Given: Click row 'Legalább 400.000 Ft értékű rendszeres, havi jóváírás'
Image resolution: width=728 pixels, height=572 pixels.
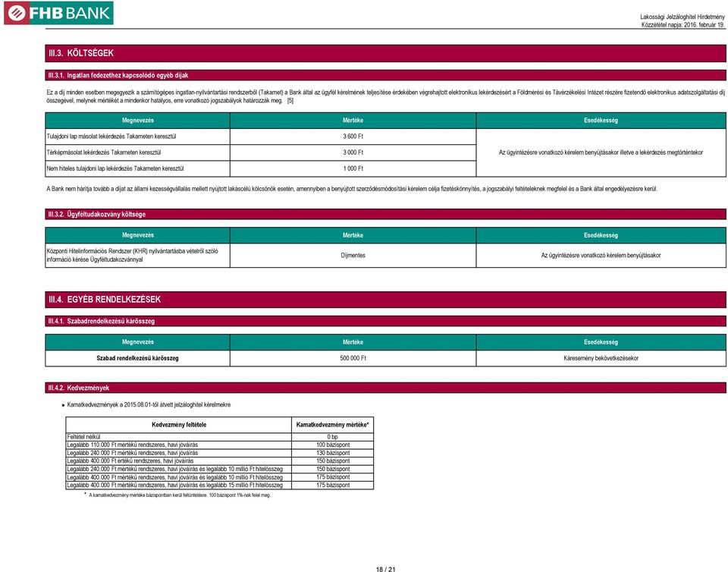Looking at the screenshot, I should click(179, 461).
